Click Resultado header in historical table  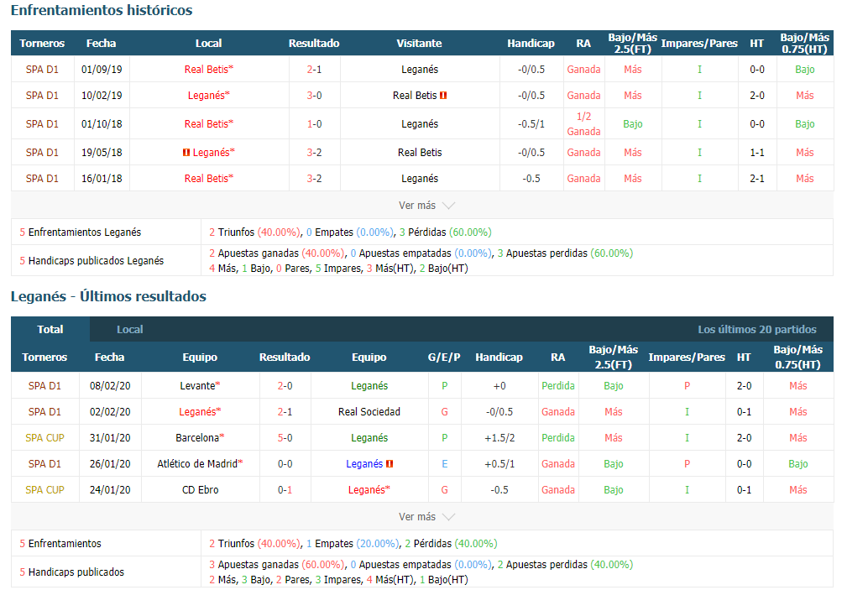tap(314, 43)
